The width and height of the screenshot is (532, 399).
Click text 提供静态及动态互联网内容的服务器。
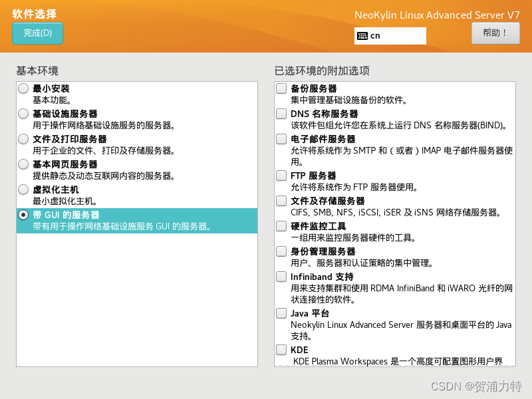[x=104, y=176]
